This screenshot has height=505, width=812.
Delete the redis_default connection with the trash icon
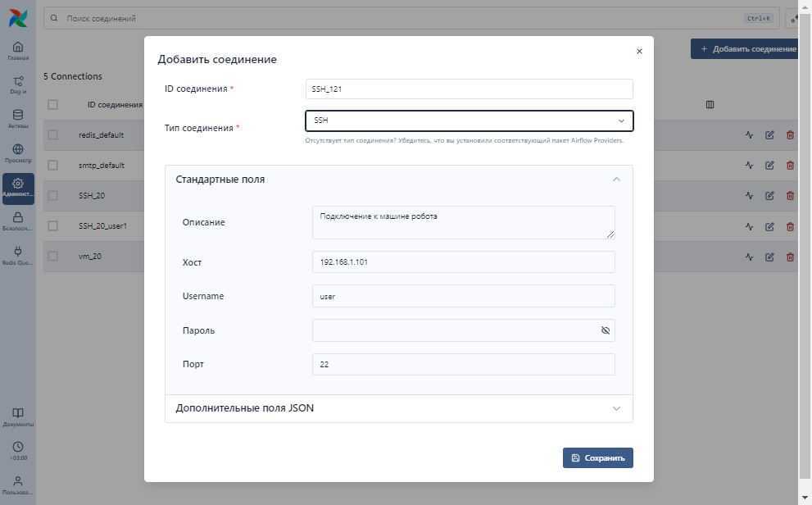click(790, 135)
